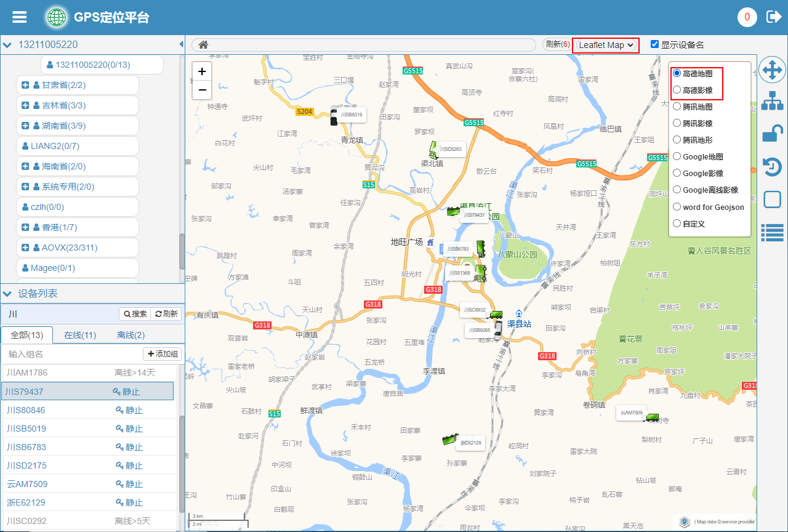The height and width of the screenshot is (532, 788).
Task: Open history playback clock icon
Action: coord(772,167)
